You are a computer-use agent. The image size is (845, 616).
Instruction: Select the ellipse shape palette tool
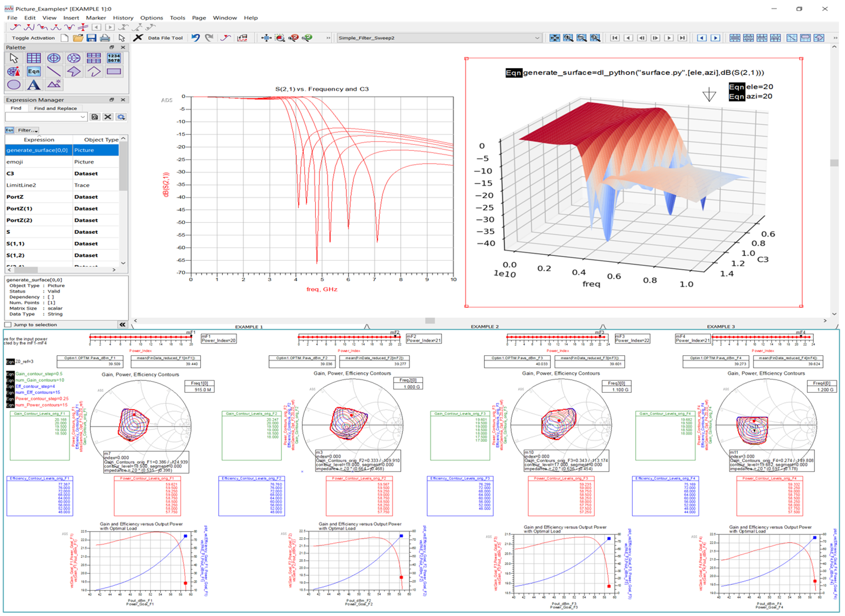point(14,84)
